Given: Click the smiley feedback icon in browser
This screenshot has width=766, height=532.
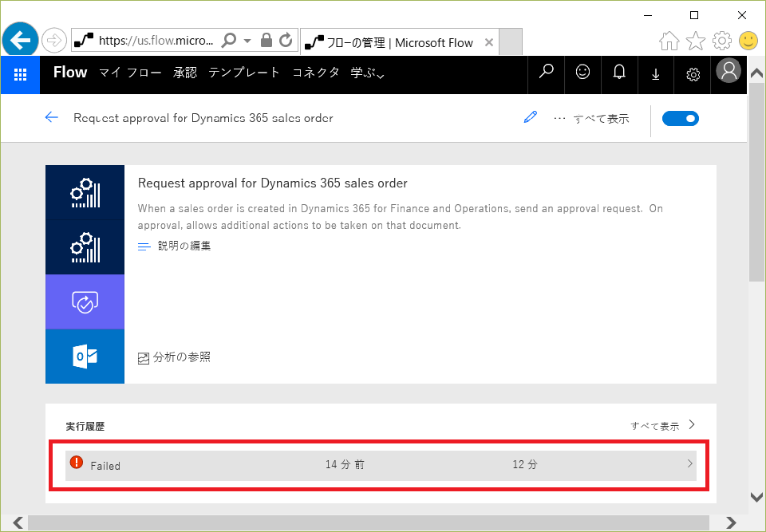Looking at the screenshot, I should [x=748, y=41].
